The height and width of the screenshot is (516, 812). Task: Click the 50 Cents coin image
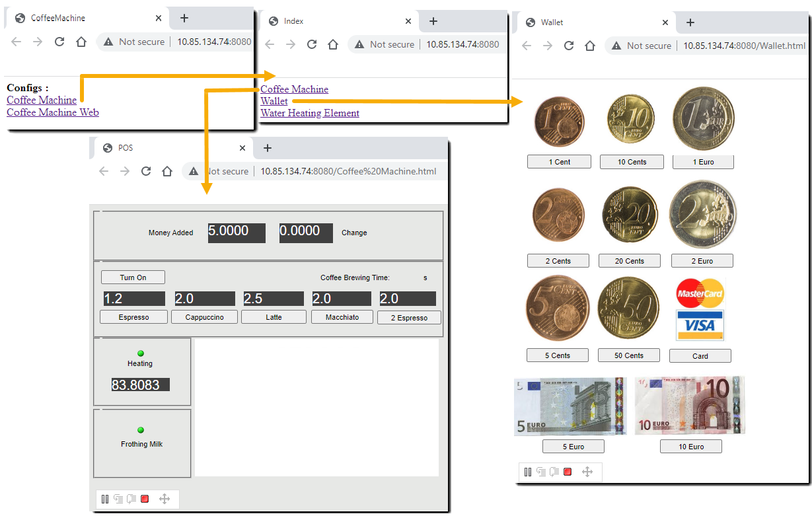click(x=628, y=308)
